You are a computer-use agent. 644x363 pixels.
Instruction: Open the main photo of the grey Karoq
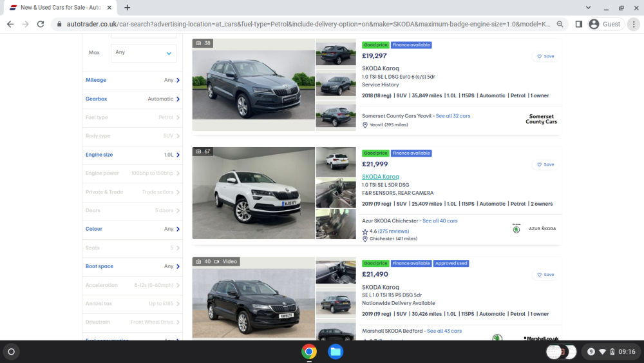click(253, 84)
